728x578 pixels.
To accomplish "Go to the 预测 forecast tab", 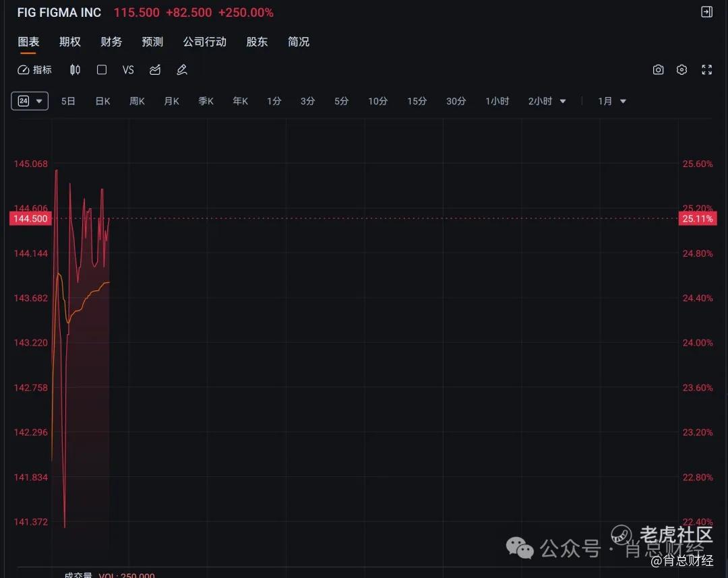I will [152, 42].
